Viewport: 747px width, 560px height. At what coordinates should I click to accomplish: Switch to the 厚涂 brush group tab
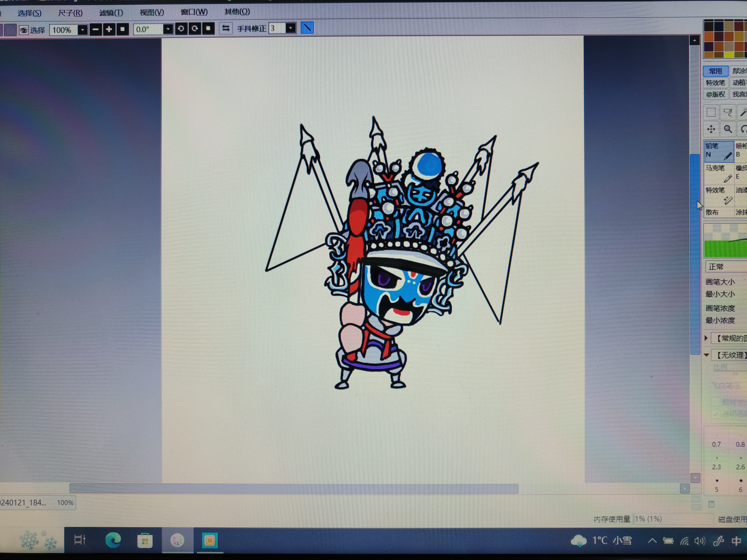(x=739, y=71)
